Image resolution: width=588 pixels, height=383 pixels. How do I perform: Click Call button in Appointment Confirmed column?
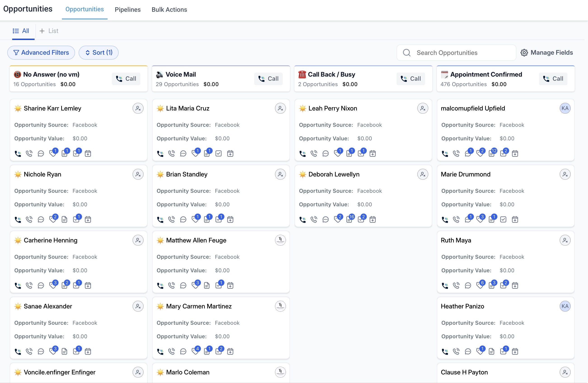pos(553,79)
